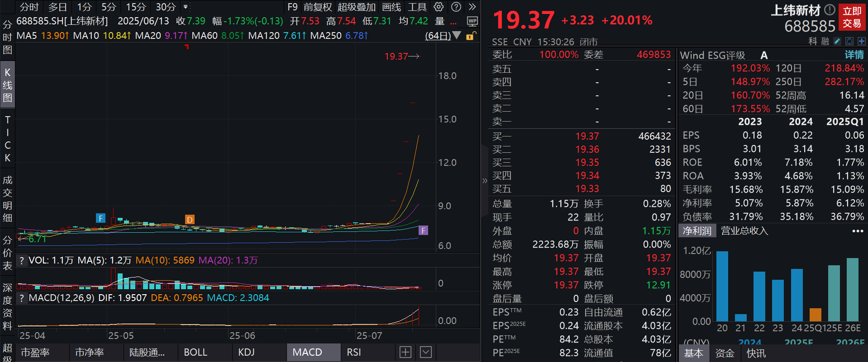Expand the timeframe dropdown arrow after 30分
The width and height of the screenshot is (868, 362).
tap(186, 7)
